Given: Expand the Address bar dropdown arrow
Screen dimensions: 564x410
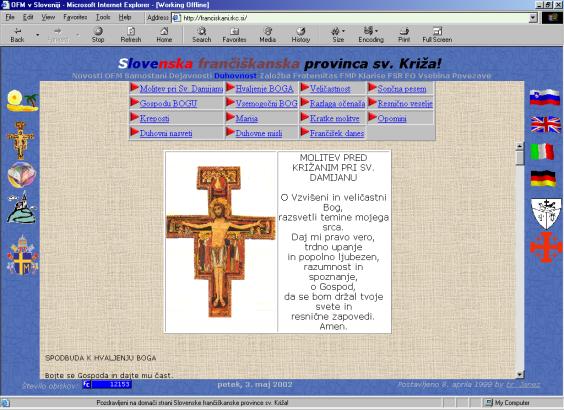Looking at the screenshot, I should (533, 18).
